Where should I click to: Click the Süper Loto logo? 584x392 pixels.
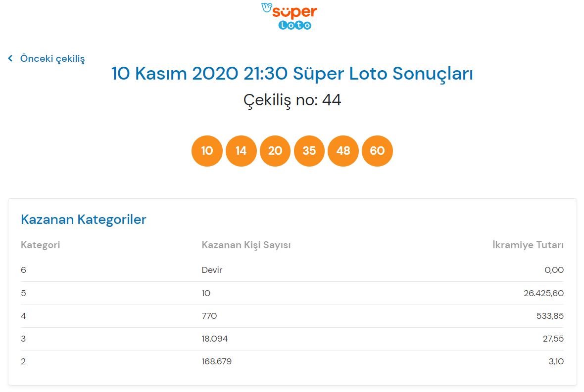[x=290, y=16]
